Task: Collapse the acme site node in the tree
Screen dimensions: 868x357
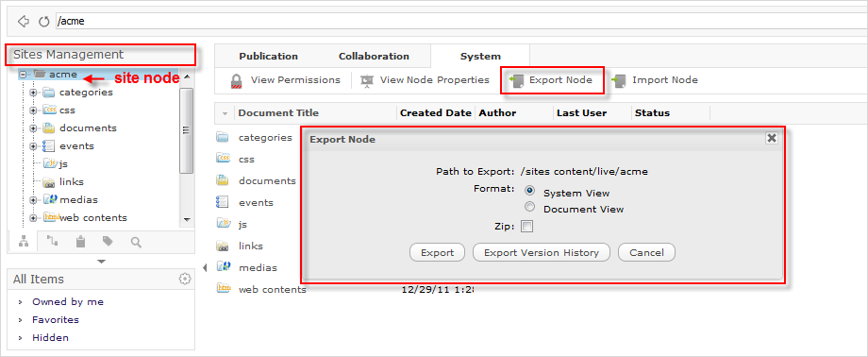Action: coord(23,75)
